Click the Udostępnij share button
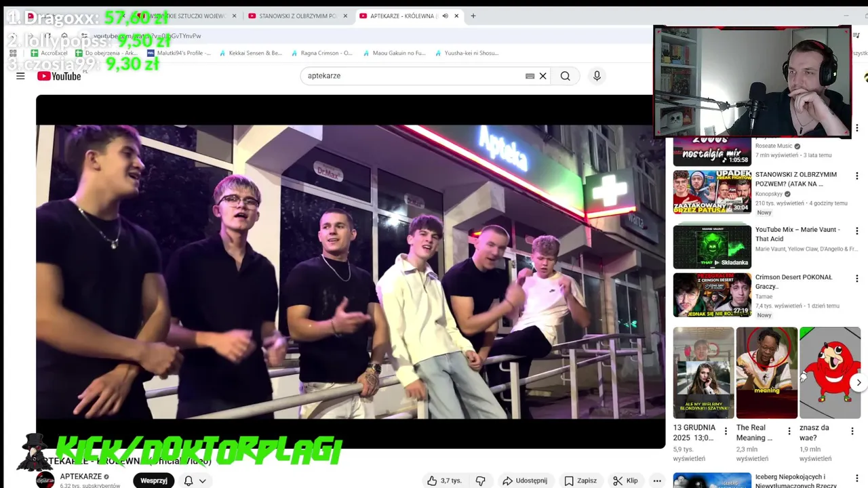 pos(525,481)
